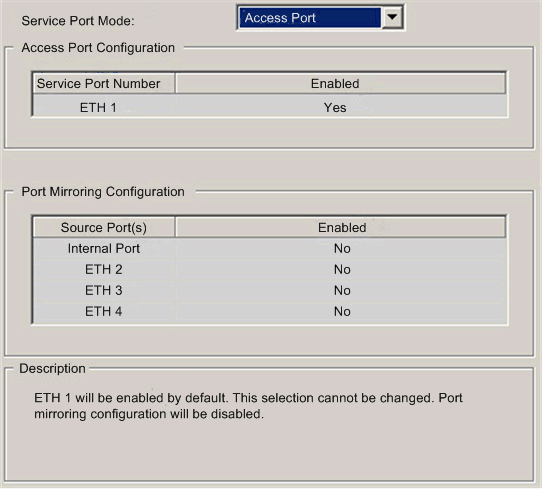Click the Service Port Mode label

tap(78, 21)
